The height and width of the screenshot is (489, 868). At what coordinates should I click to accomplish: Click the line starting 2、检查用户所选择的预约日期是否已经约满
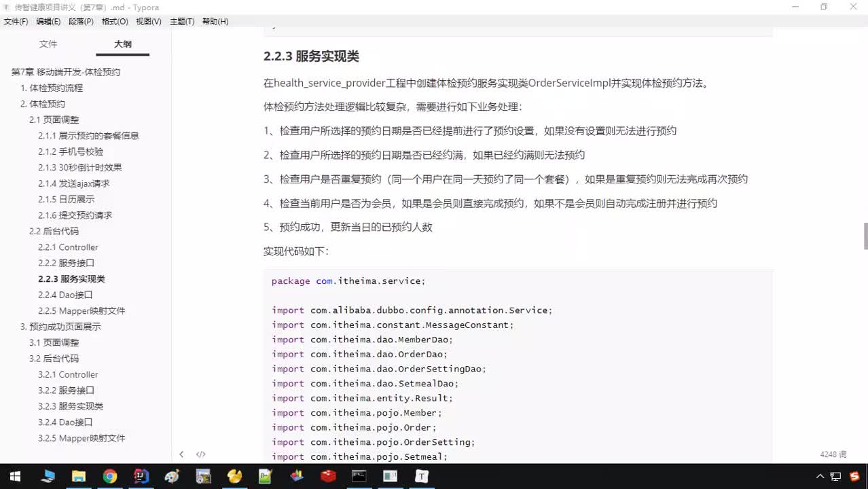[x=424, y=155]
